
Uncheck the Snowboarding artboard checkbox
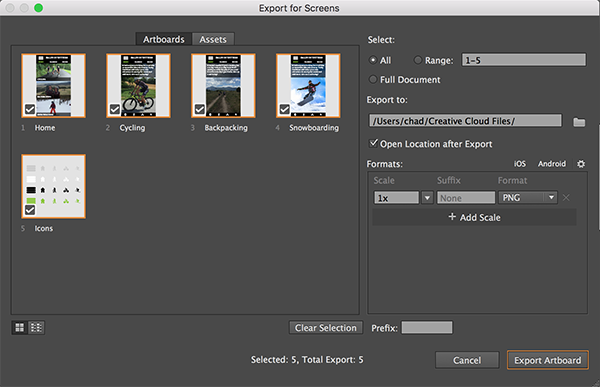click(x=285, y=109)
